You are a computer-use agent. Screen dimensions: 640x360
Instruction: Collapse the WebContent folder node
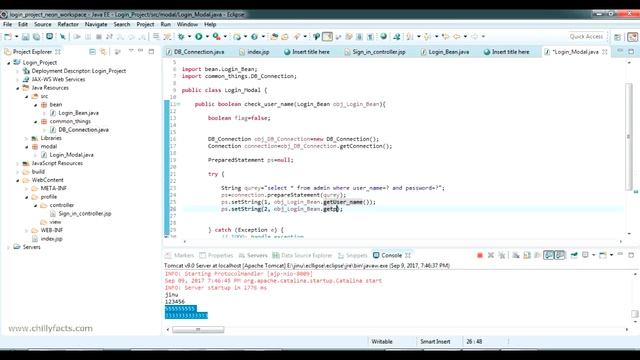pyautogui.click(x=18, y=180)
